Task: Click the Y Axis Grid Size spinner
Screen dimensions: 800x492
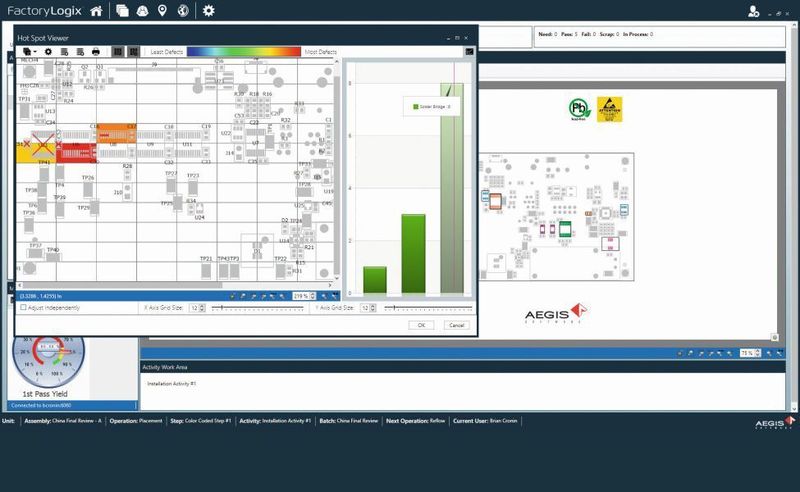Action: coord(368,308)
